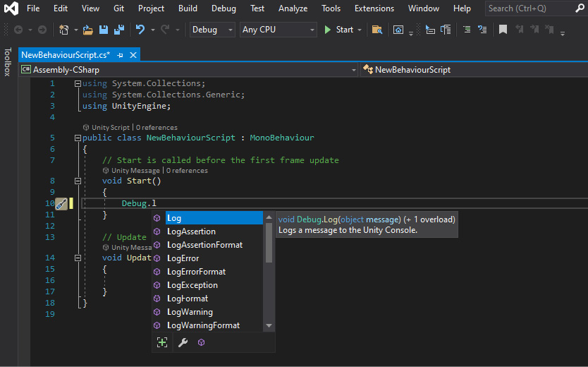The width and height of the screenshot is (588, 367).
Task: Open the Debug menu
Action: [x=223, y=8]
